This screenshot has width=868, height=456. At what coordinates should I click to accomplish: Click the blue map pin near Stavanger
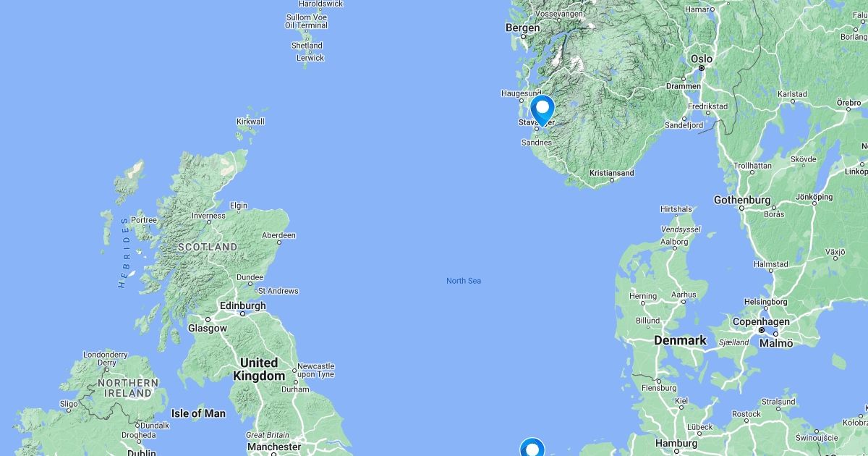pyautogui.click(x=542, y=111)
